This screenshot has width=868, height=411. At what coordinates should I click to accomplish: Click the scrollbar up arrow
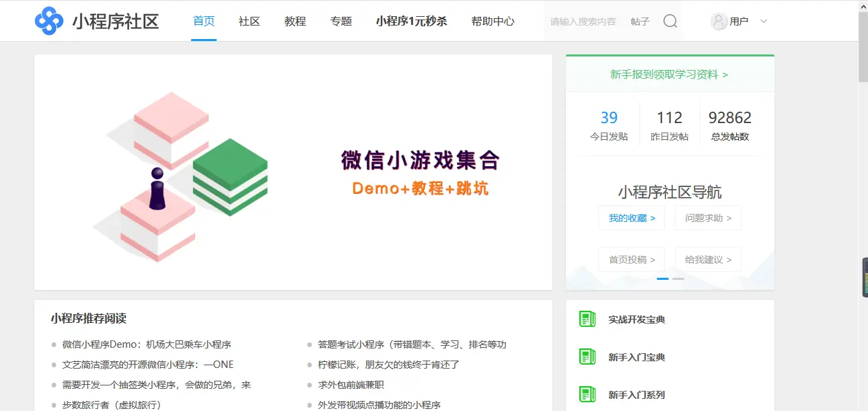[x=863, y=5]
